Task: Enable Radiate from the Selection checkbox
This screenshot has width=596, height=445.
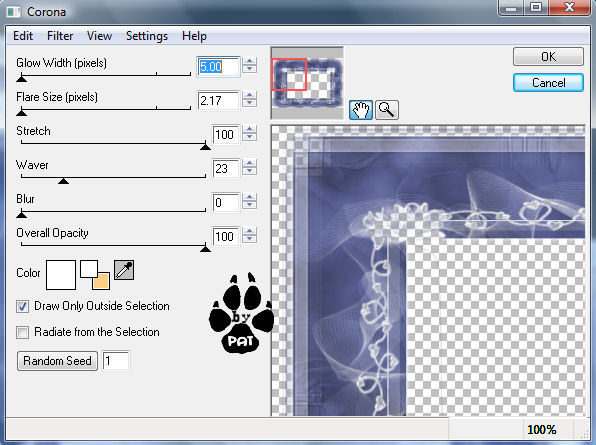Action: (x=22, y=332)
